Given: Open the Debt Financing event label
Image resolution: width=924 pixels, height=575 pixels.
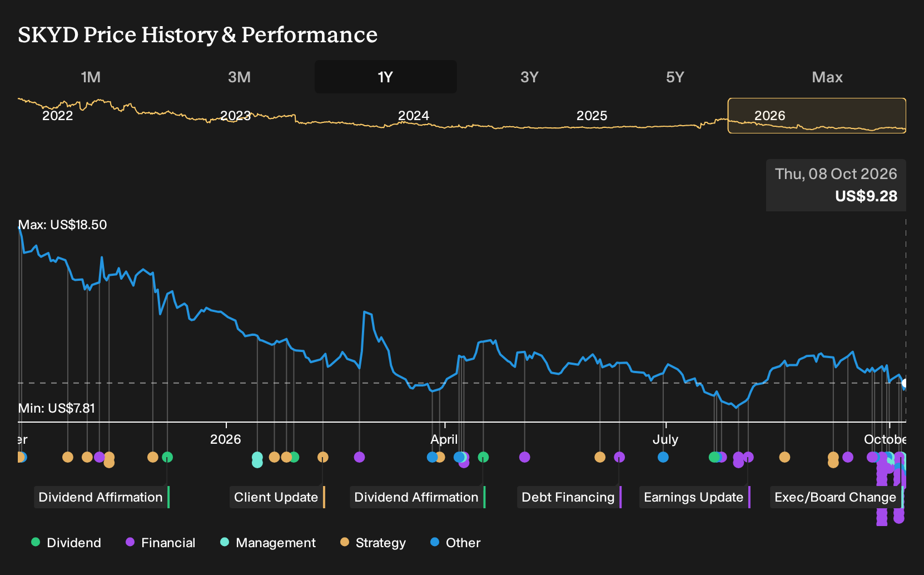Looking at the screenshot, I should coord(569,497).
